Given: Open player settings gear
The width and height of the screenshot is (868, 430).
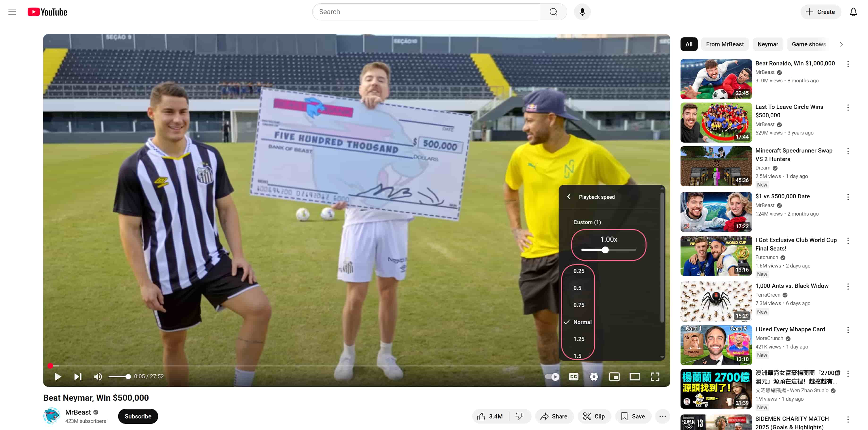Looking at the screenshot, I should pos(594,376).
